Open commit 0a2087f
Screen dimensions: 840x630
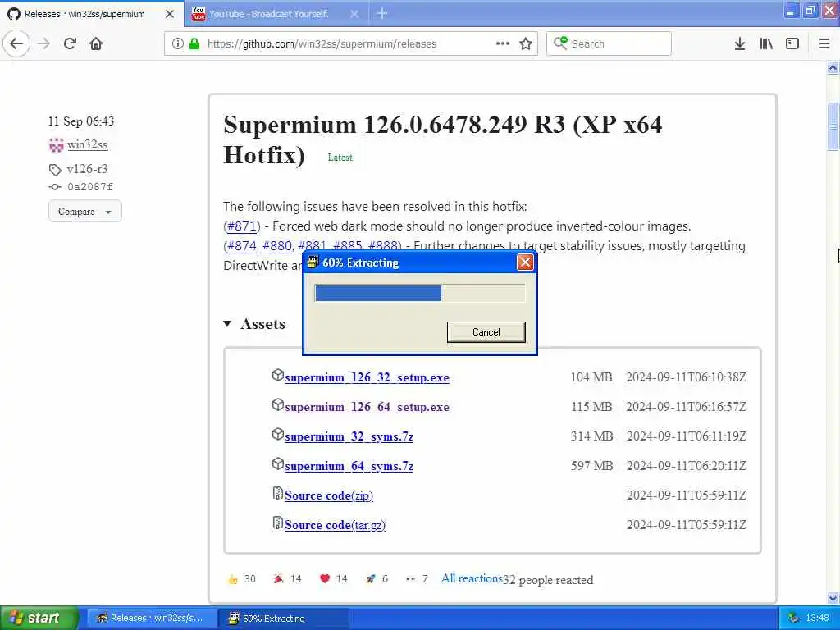click(x=90, y=187)
